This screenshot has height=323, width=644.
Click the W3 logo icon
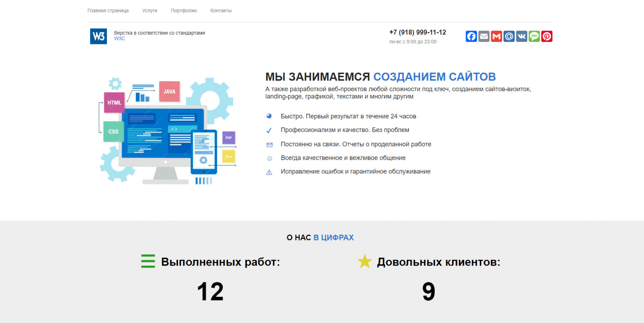coord(98,36)
